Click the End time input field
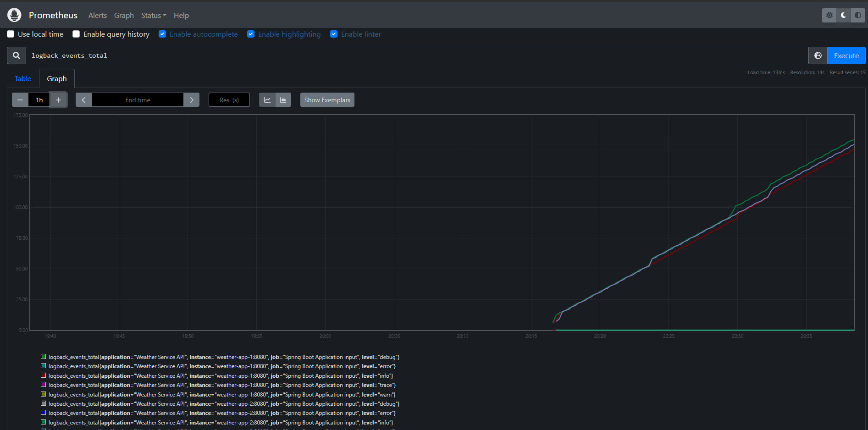Image resolution: width=868 pixels, height=430 pixels. (138, 100)
